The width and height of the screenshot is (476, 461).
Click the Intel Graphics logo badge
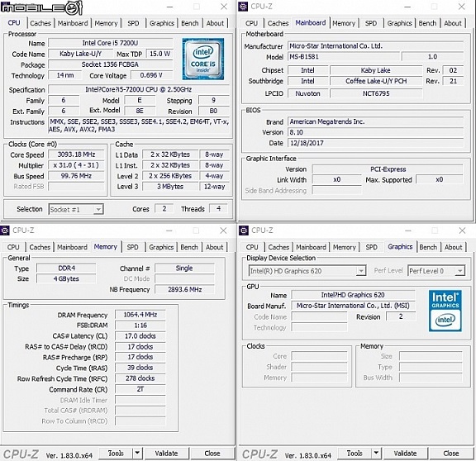click(445, 311)
